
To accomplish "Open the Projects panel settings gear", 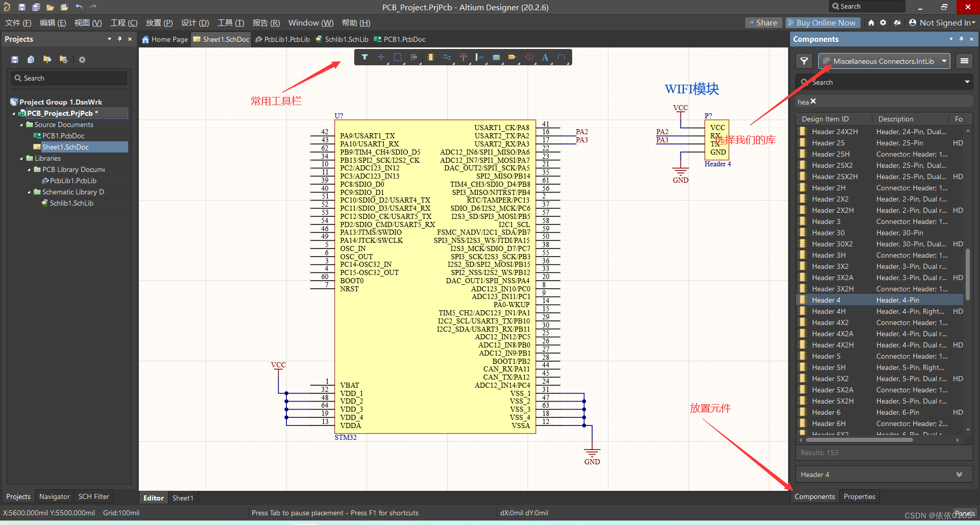I will click(x=82, y=59).
